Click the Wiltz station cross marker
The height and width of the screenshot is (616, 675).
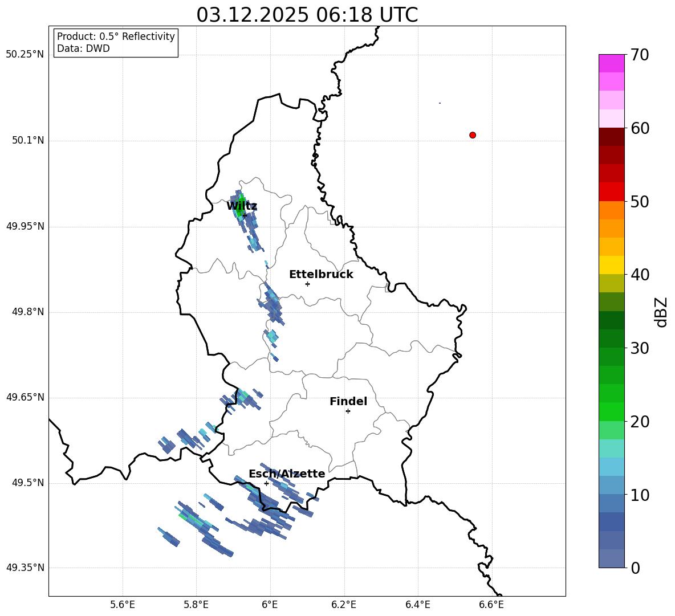245,215
